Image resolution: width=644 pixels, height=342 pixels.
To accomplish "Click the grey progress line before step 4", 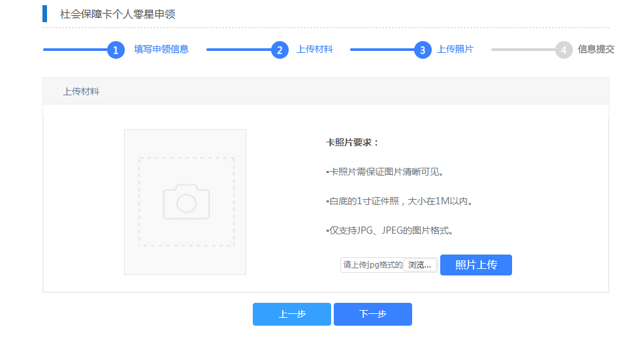I will point(523,50).
